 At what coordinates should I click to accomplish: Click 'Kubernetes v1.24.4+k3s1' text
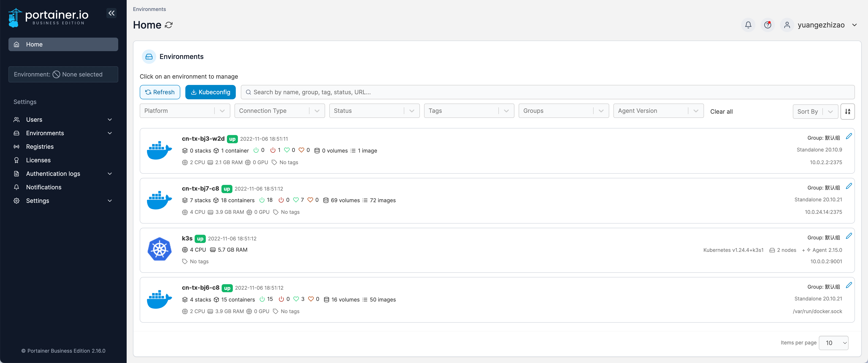click(733, 250)
